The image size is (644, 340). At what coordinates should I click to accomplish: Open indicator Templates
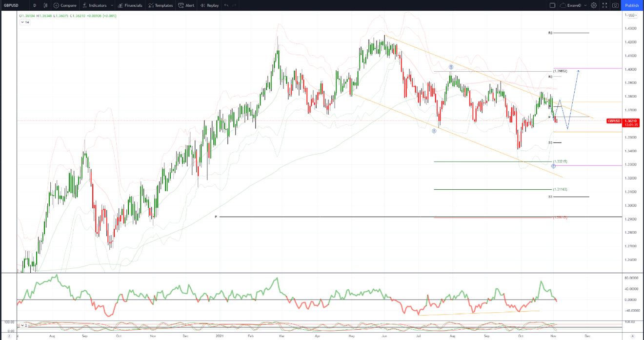(161, 5)
